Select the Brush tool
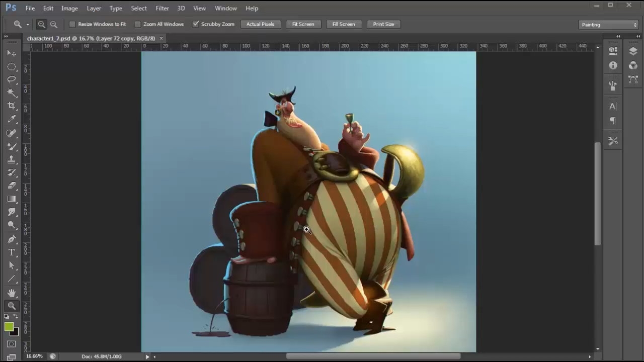Screen dimensions: 644x362 12,146
